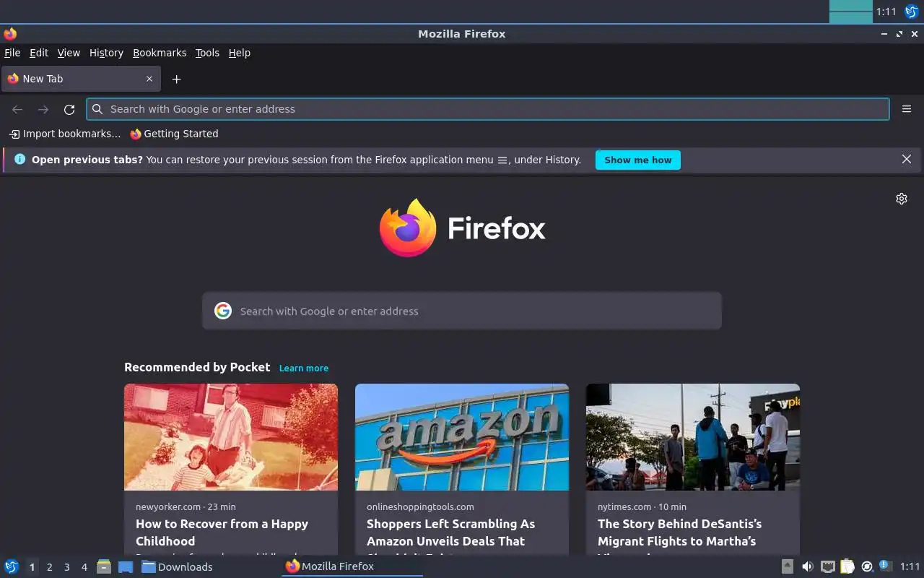Open the volume control tray icon

coord(808,566)
